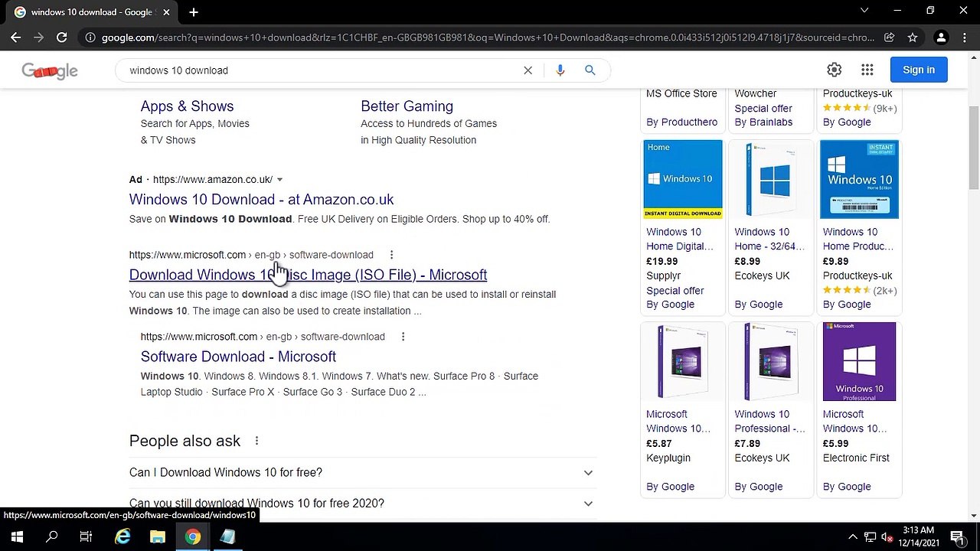
Task: Open options for Software Download result
Action: coord(403,337)
